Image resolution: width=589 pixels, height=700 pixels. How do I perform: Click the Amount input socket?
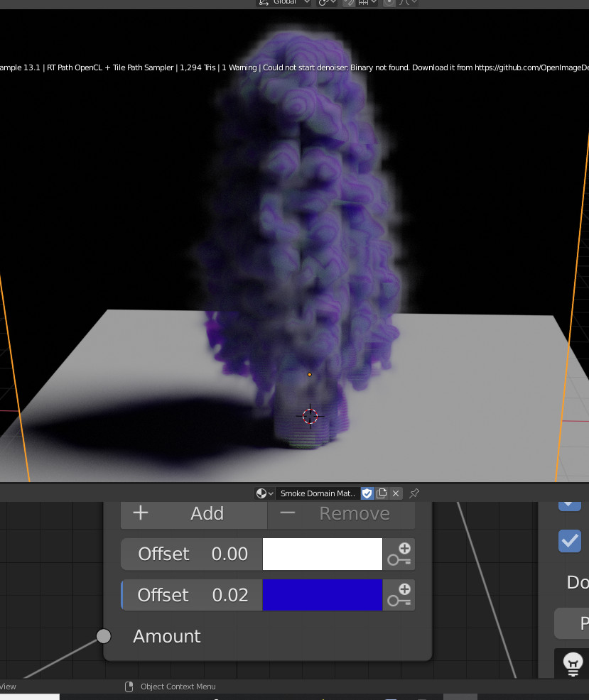[x=104, y=635]
